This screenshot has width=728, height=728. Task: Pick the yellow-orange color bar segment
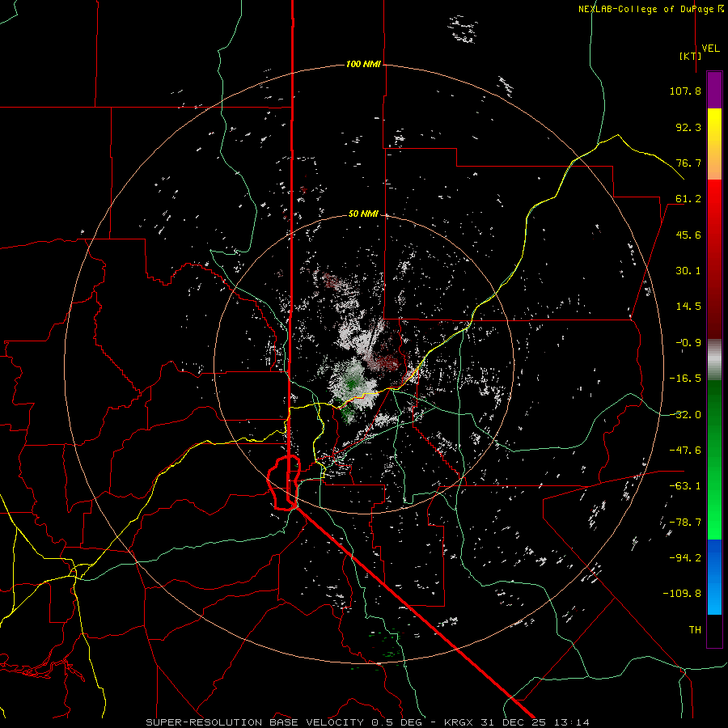coord(714,144)
